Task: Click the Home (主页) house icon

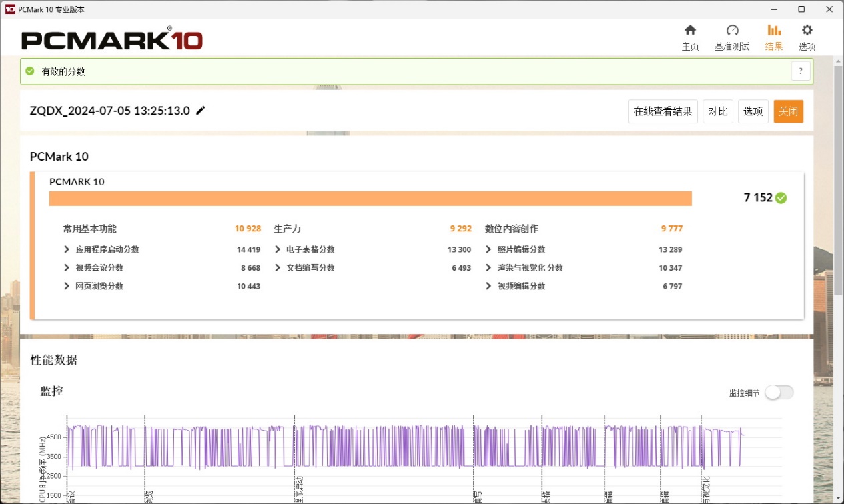Action: tap(690, 31)
